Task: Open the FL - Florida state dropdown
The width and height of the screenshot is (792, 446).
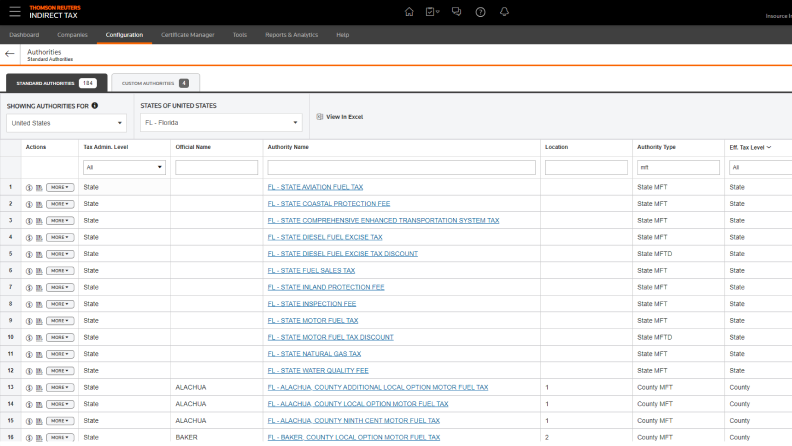Action: click(220, 123)
